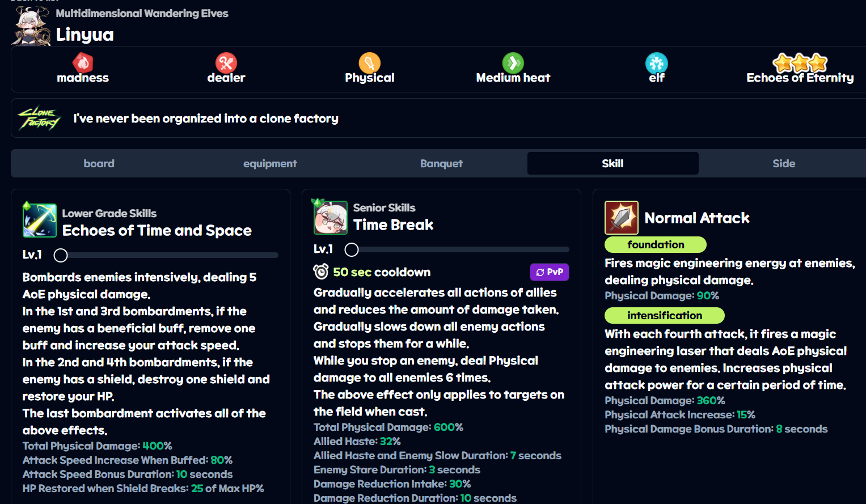The width and height of the screenshot is (866, 504).
Task: Click Total Physical Damage: 600% stat
Action: click(x=388, y=427)
